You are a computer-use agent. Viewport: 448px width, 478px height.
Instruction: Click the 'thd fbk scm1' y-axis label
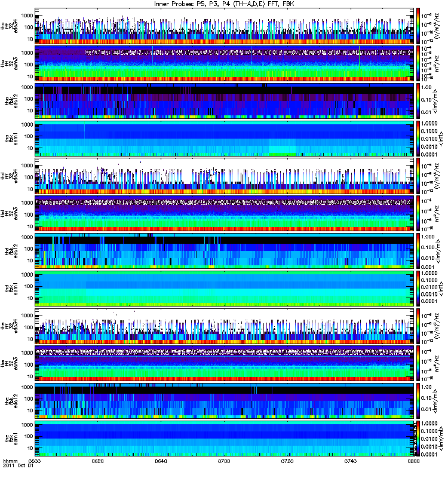[x=11, y=289]
